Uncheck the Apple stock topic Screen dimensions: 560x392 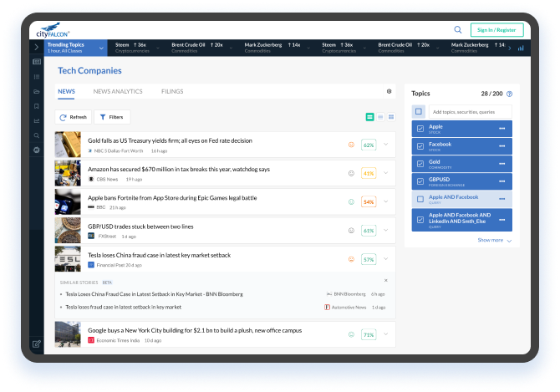point(420,129)
